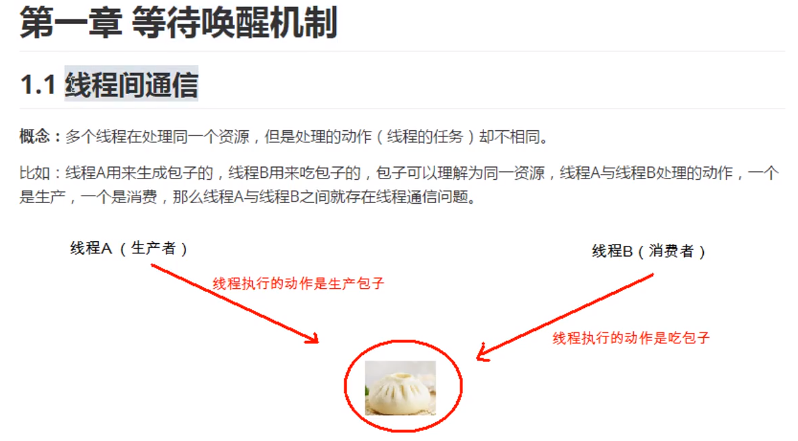Click the left red arrowhead near the bun

pos(311,338)
